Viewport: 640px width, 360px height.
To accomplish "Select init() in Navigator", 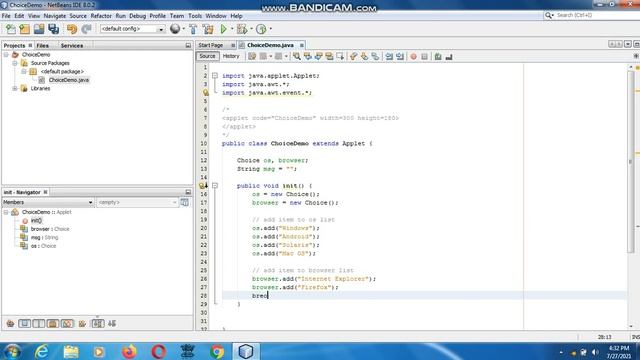I will [x=36, y=221].
